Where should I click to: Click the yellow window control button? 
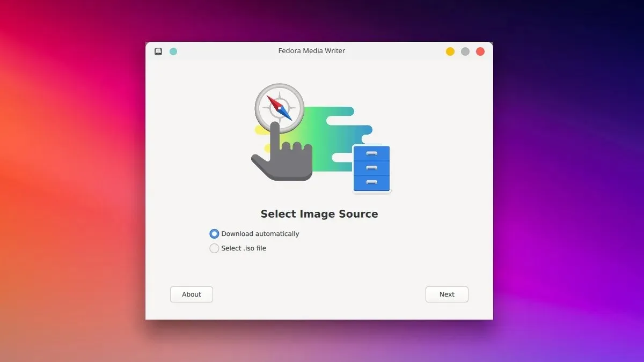pos(450,51)
